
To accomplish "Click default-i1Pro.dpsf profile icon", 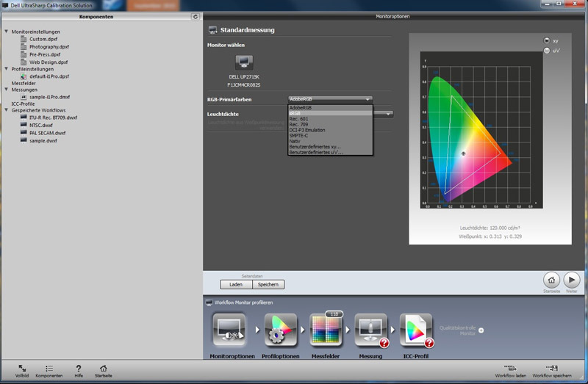I will coord(24,76).
